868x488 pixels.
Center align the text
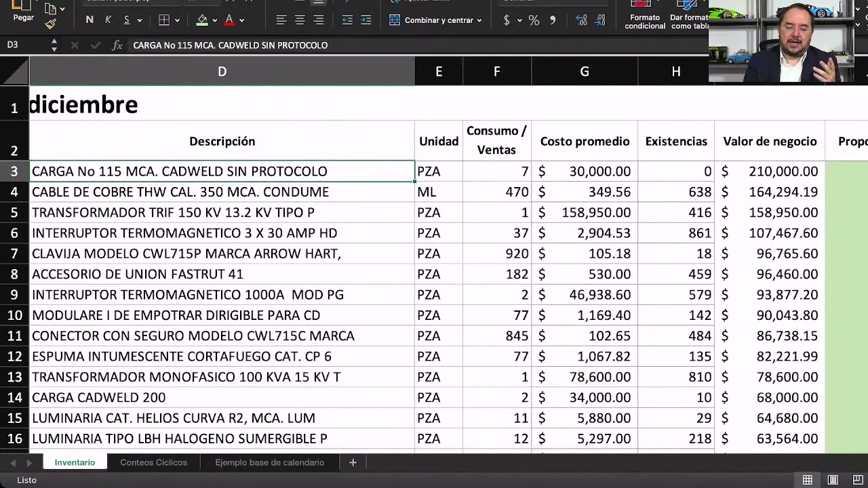[x=300, y=20]
